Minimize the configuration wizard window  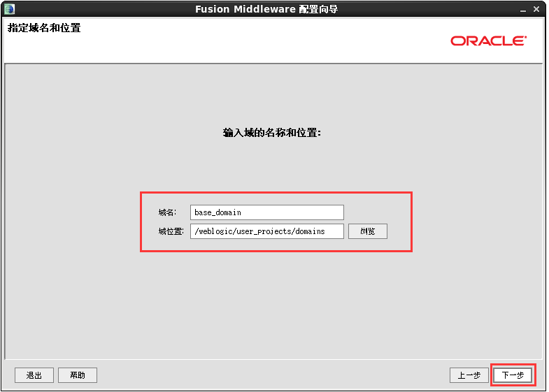(523, 10)
